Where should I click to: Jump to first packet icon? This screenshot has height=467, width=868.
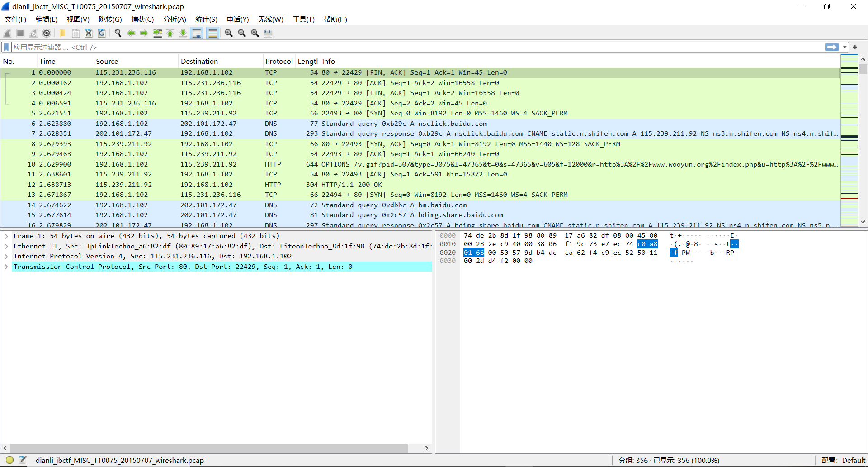pos(170,33)
